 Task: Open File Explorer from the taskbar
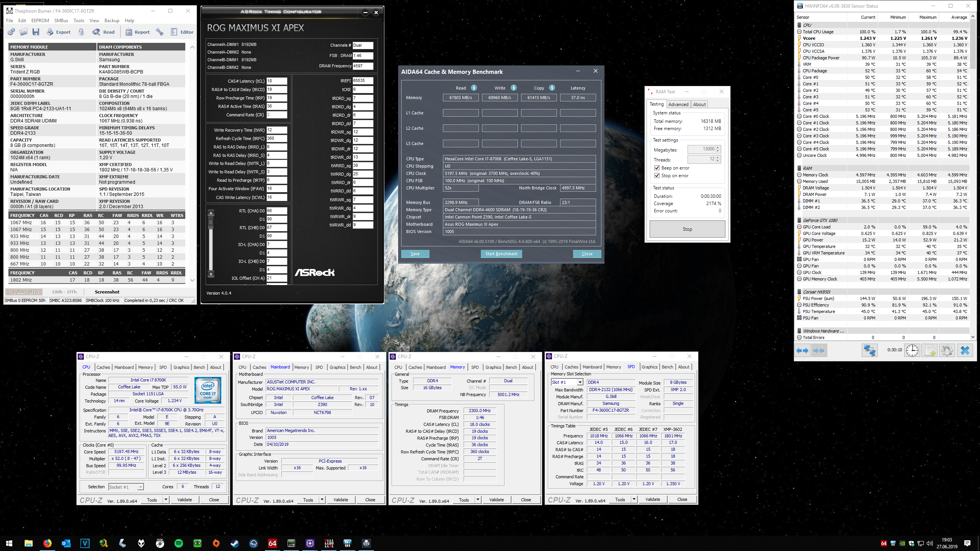click(28, 543)
